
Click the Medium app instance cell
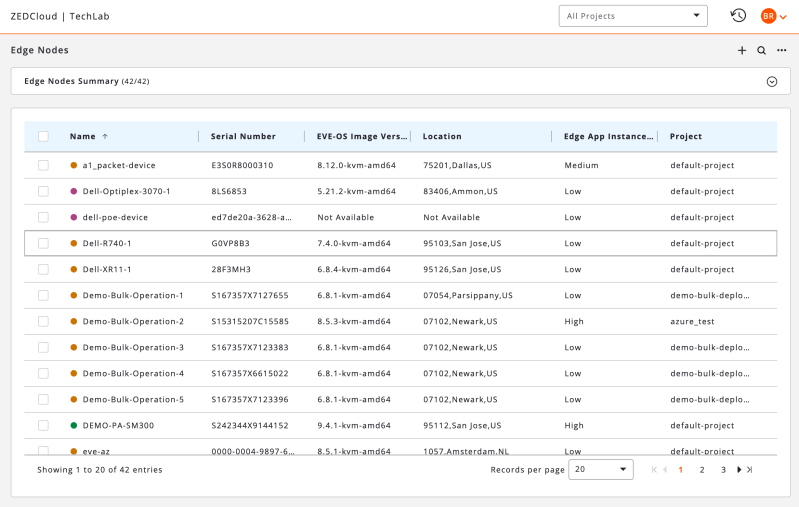point(581,165)
